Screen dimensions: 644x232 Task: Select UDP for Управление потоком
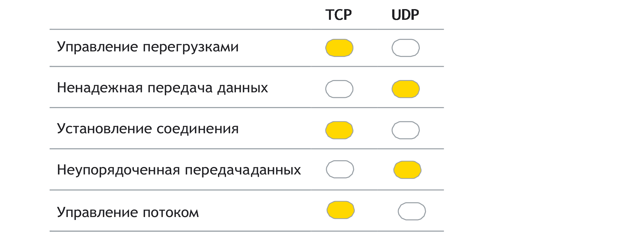click(x=412, y=211)
